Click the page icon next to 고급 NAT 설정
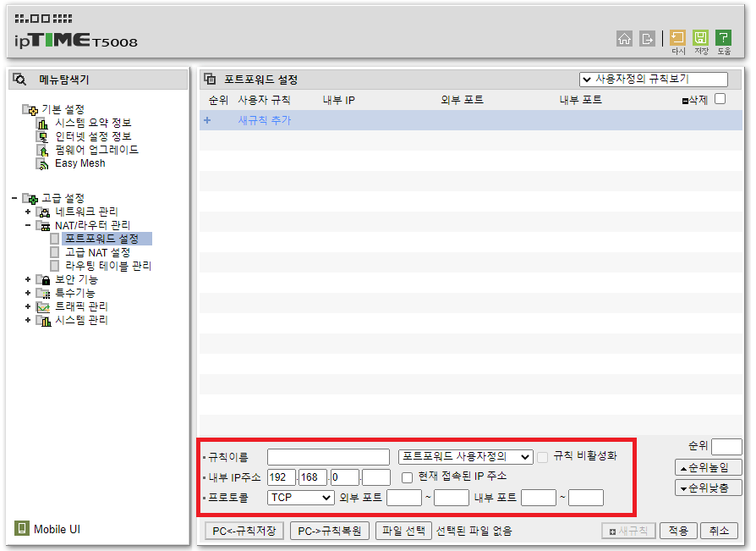This screenshot has width=756, height=551. click(55, 252)
